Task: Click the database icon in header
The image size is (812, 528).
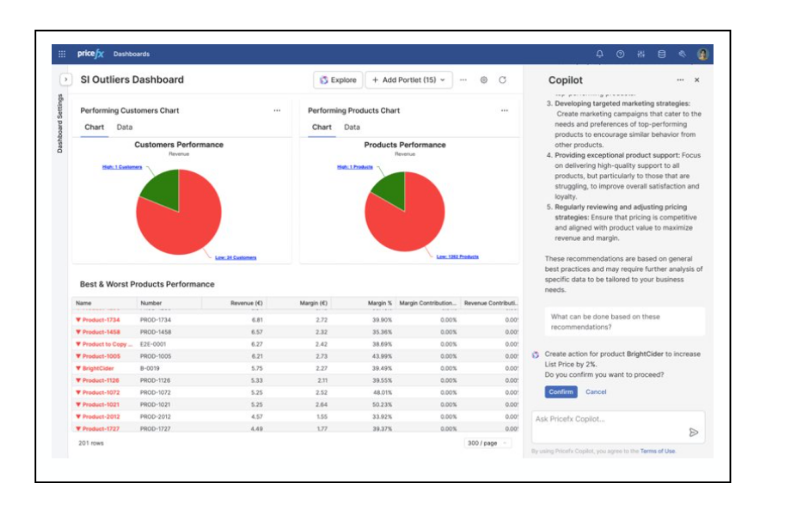Action: [x=661, y=54]
